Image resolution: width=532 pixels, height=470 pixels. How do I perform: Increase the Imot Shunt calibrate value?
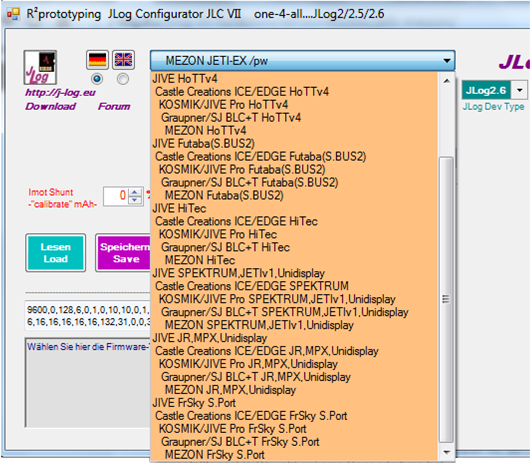tap(135, 192)
